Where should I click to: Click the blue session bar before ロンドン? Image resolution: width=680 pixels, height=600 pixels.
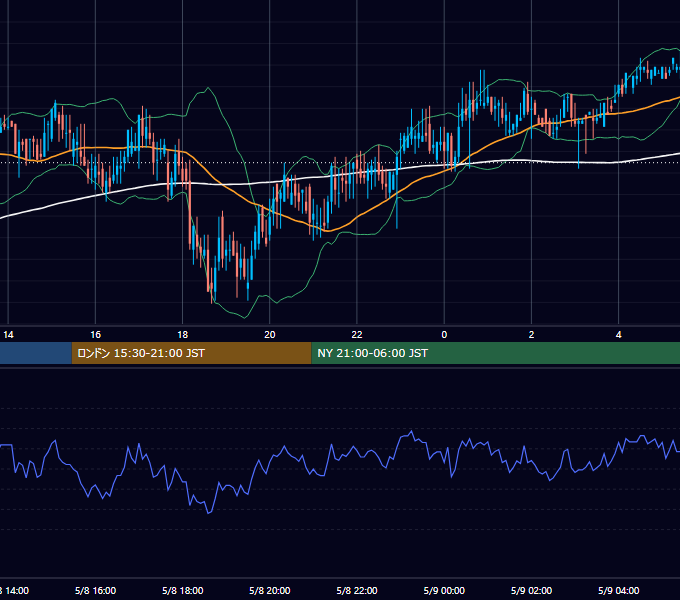pyautogui.click(x=36, y=353)
